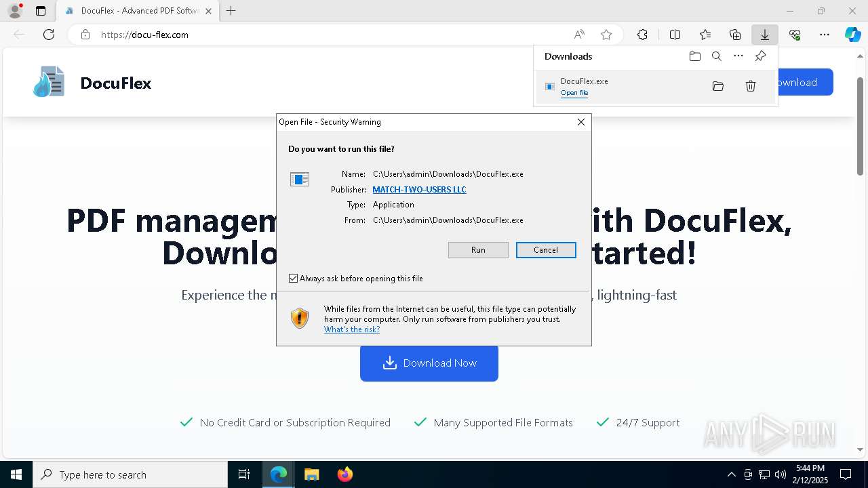Click the page scrollbar down arrow
Viewport: 868px width, 488px height.
point(861,449)
